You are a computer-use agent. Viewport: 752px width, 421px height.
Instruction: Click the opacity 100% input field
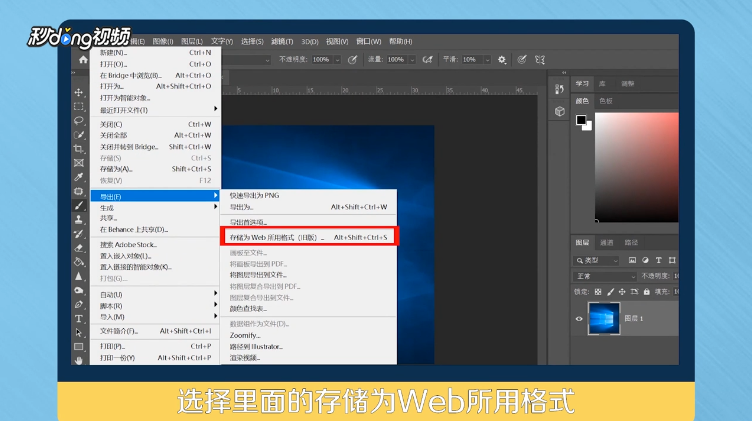tap(323, 60)
